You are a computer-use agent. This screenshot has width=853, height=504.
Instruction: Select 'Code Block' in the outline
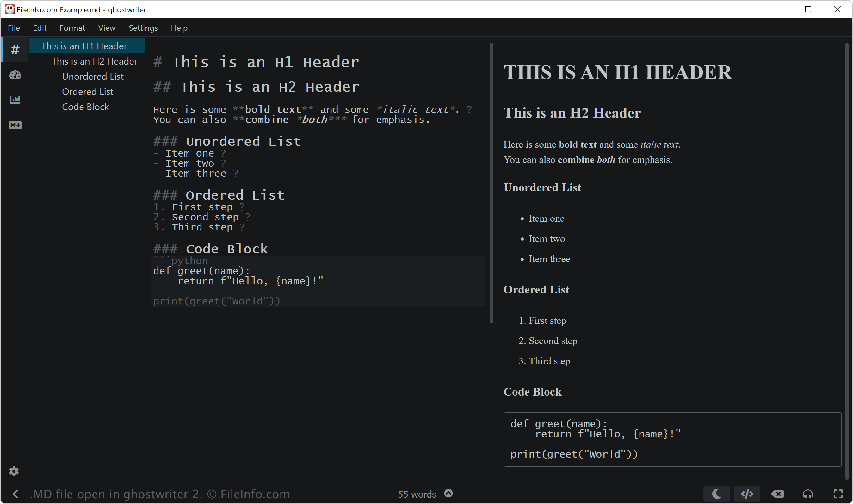click(x=85, y=106)
